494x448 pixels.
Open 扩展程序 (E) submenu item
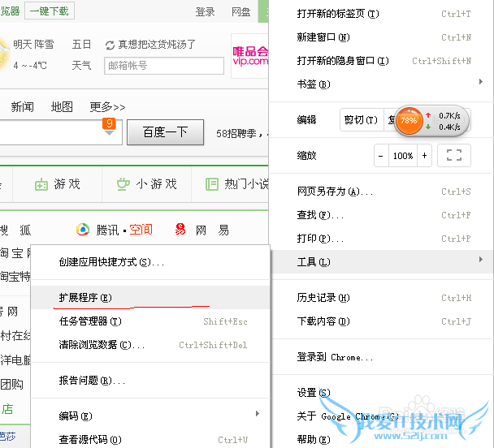150,298
